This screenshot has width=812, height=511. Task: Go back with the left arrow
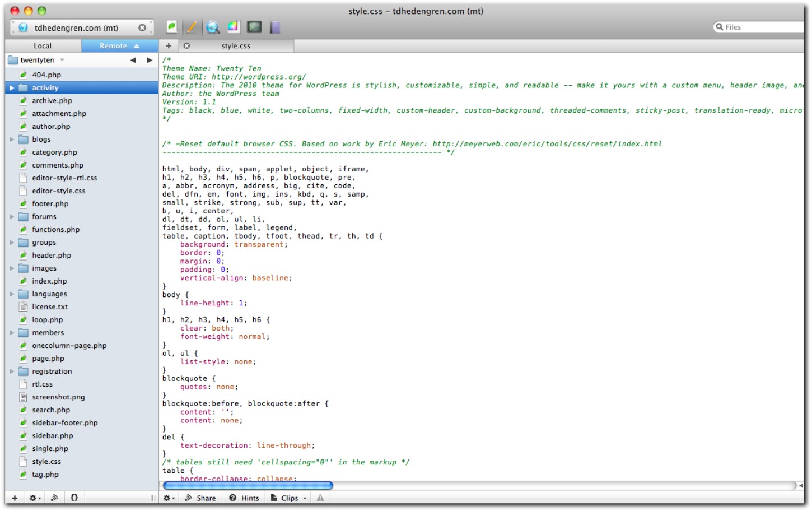pyautogui.click(x=133, y=60)
